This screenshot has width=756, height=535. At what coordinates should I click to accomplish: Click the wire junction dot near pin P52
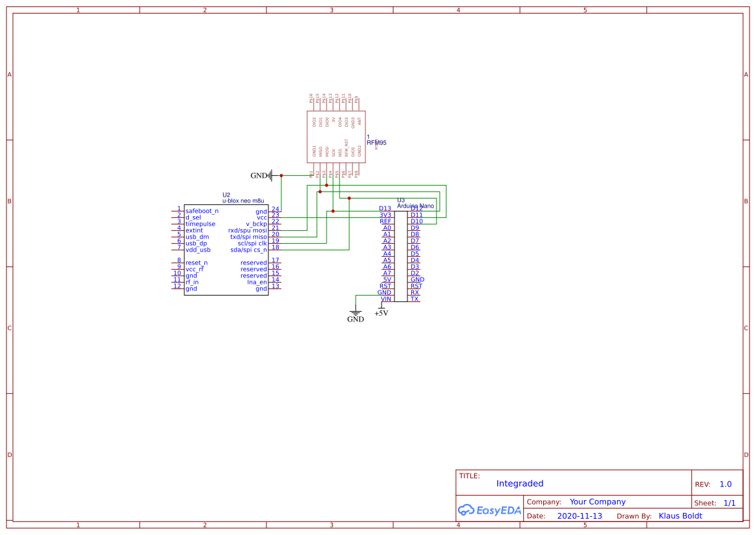(320, 191)
